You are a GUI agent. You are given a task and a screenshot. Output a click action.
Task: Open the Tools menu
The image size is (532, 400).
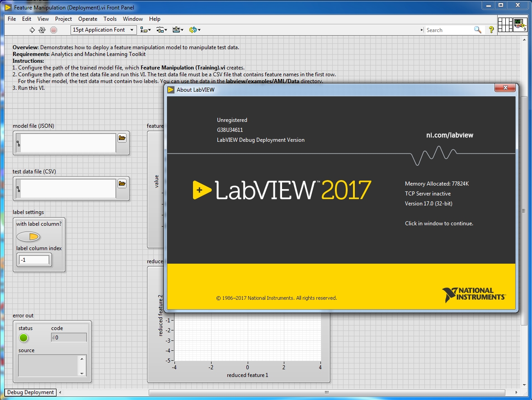point(110,19)
